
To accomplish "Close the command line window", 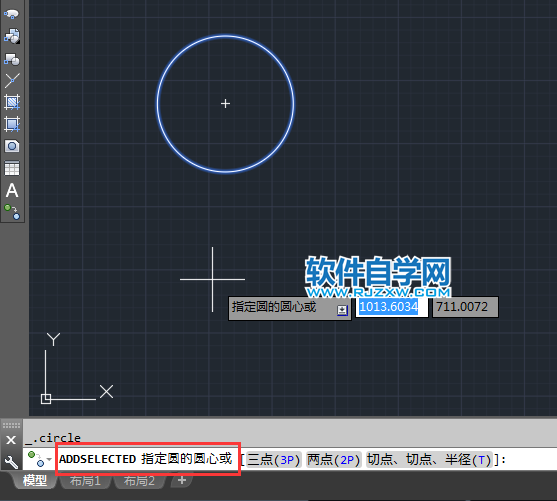I will coord(11,440).
